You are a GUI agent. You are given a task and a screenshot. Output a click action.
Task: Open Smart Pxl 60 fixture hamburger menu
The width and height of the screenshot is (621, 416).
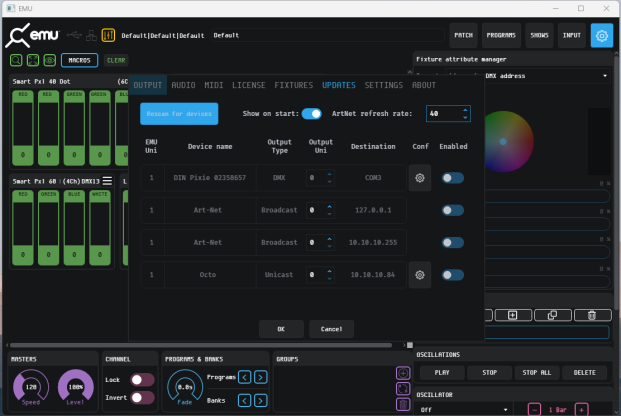coord(107,181)
